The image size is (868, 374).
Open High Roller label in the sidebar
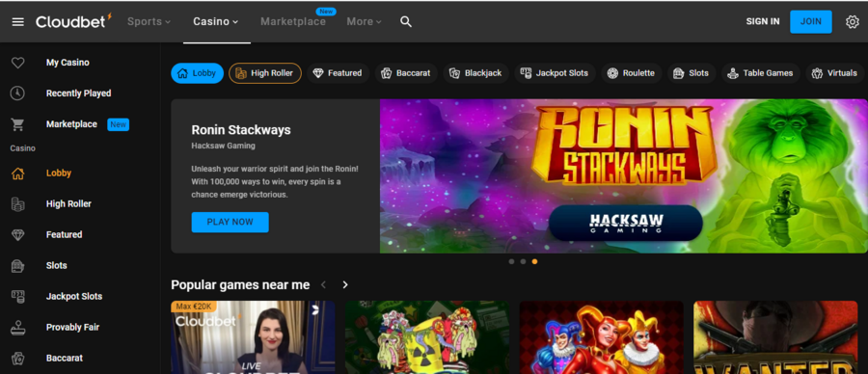(68, 204)
